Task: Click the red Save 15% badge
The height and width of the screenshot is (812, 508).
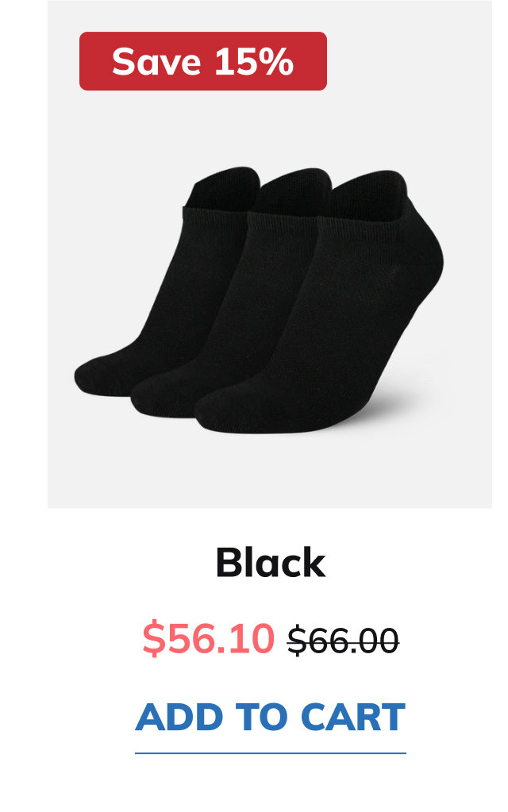Action: (x=203, y=61)
